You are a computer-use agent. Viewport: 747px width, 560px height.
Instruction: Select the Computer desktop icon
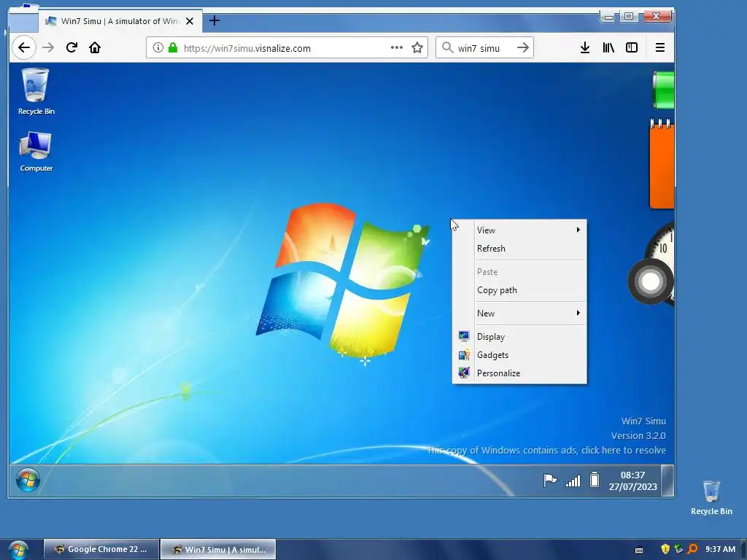tap(36, 152)
